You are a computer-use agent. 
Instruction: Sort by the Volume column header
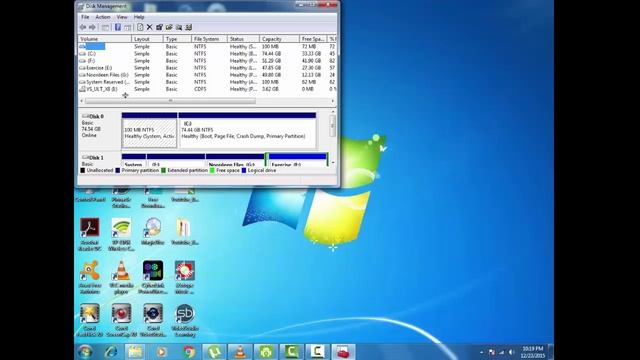pos(104,39)
